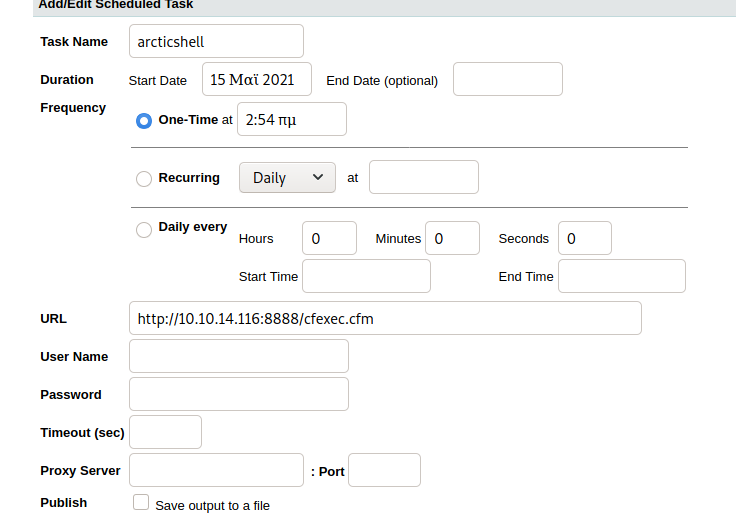This screenshot has width=736, height=513.
Task: Click the Hours input field
Action: pos(330,238)
